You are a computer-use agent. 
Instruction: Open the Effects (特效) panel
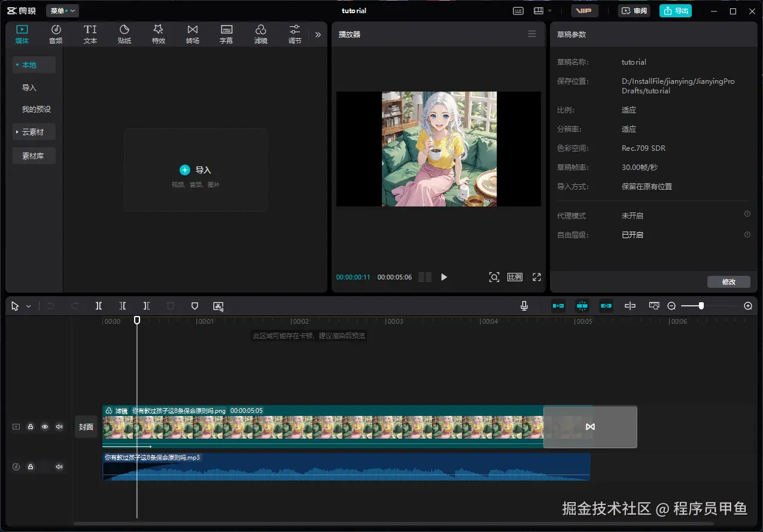point(158,34)
